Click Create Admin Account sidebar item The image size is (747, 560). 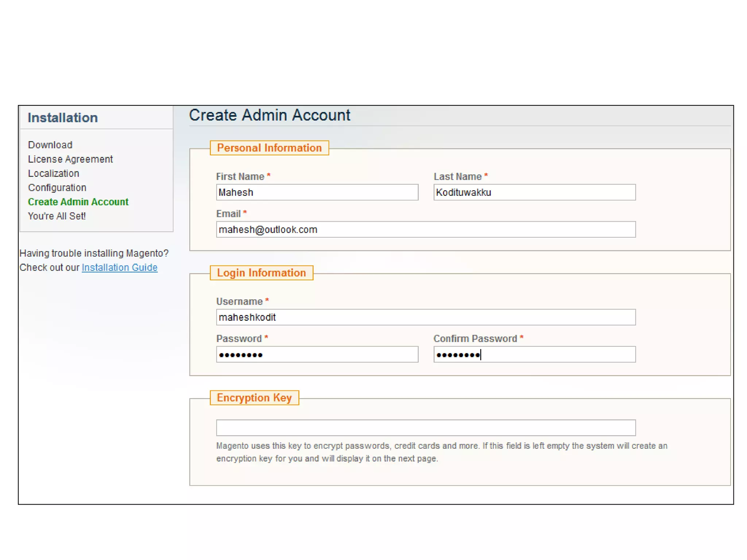click(x=78, y=202)
